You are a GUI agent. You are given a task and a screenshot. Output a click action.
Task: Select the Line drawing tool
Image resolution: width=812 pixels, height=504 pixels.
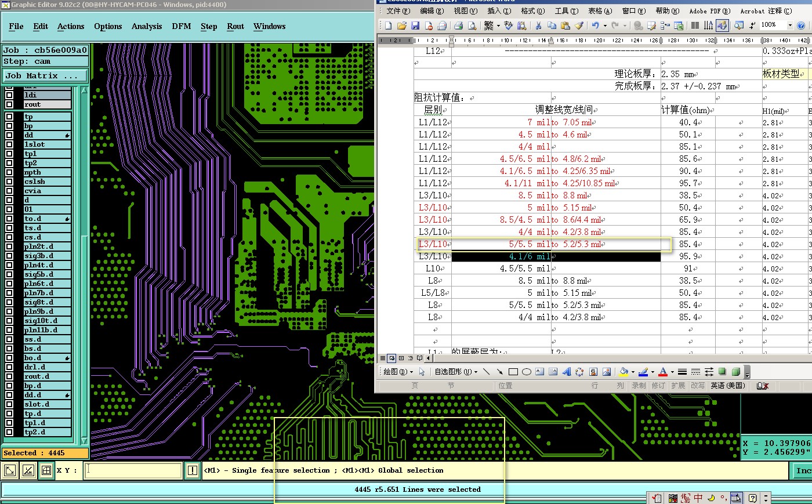(486, 372)
